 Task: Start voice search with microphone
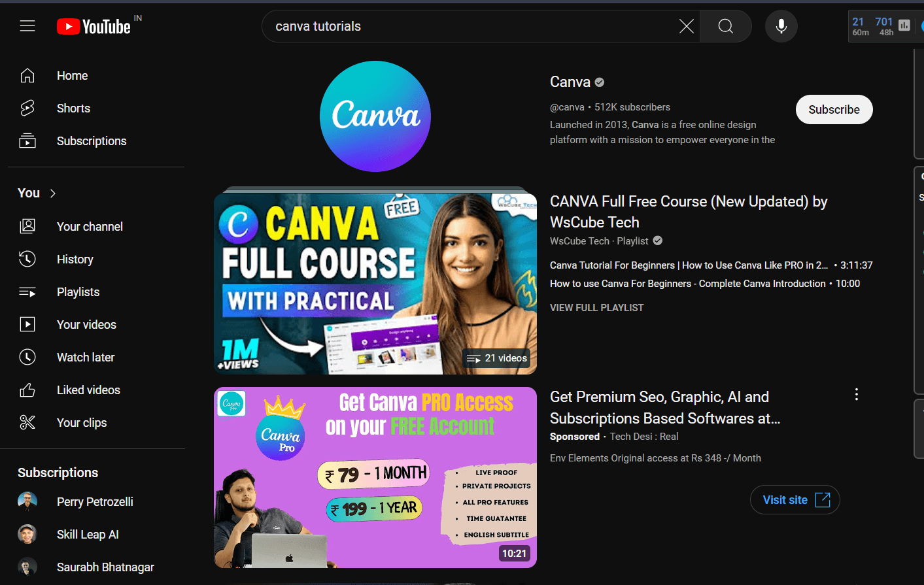pyautogui.click(x=781, y=26)
